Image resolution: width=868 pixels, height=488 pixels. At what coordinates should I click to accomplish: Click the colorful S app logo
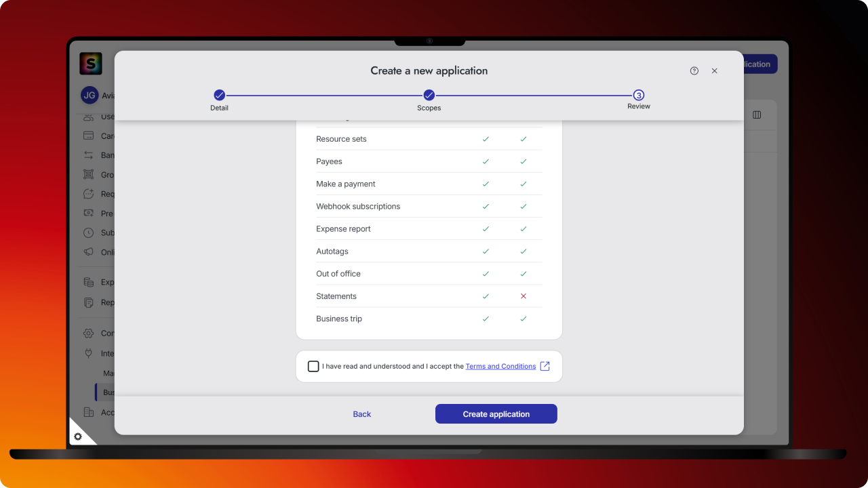point(90,64)
